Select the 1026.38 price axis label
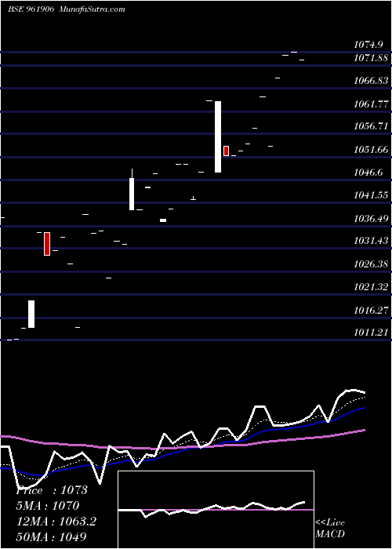This screenshot has width=392, height=549. (371, 264)
